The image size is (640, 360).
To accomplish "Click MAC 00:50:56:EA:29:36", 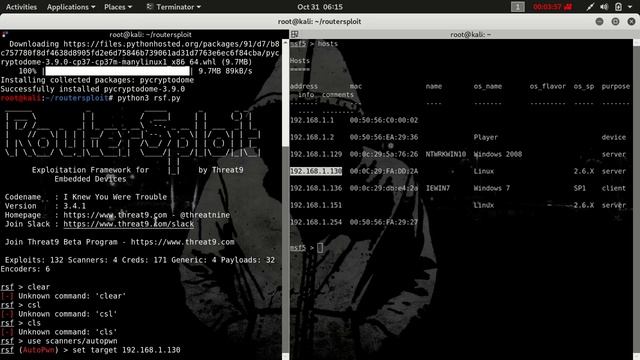I will 384,137.
